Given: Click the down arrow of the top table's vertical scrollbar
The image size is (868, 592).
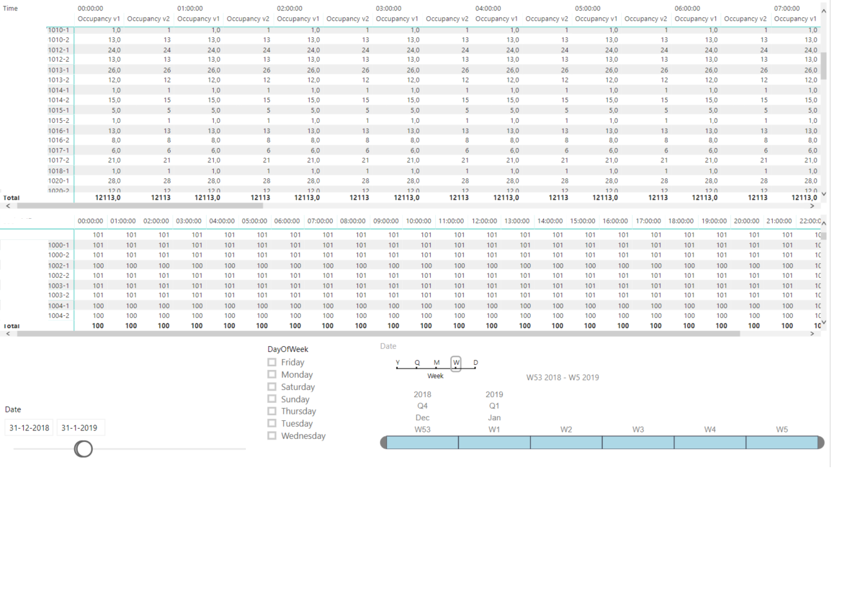Looking at the screenshot, I should point(824,194).
